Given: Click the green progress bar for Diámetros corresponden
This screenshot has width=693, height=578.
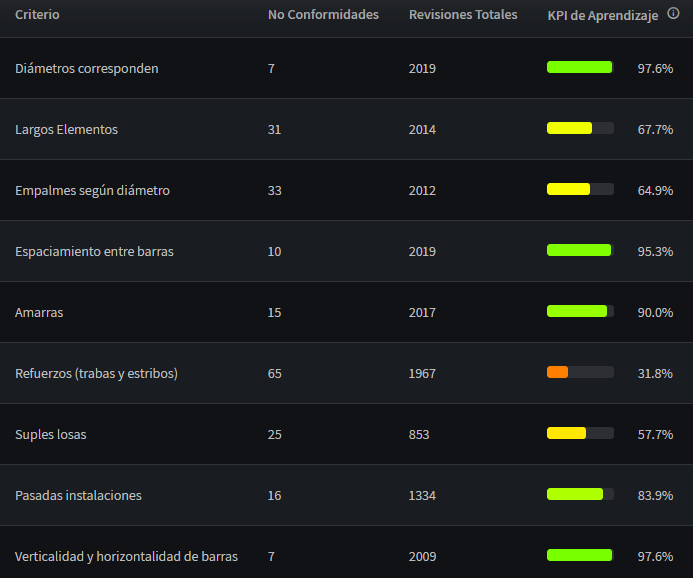Looking at the screenshot, I should [580, 67].
